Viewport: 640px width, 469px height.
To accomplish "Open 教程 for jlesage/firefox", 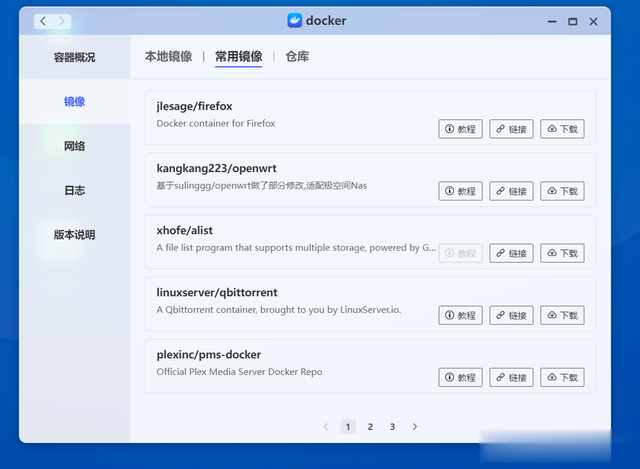I will [x=460, y=129].
